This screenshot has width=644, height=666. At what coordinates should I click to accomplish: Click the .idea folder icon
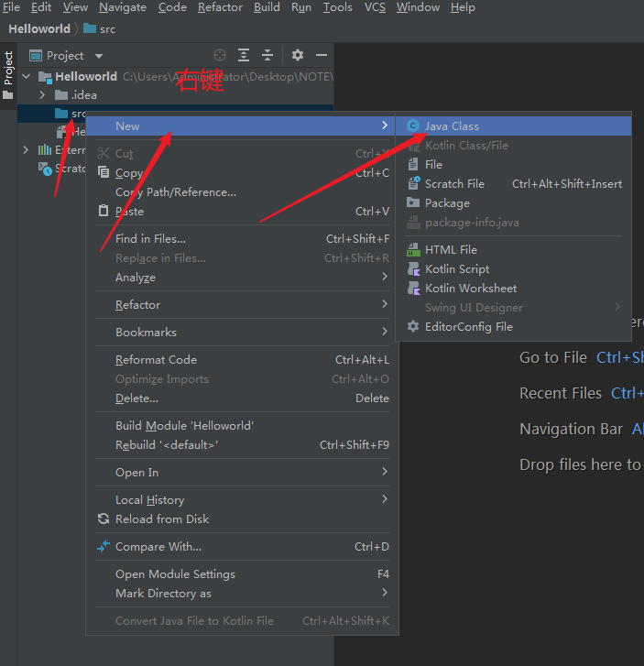[x=61, y=94]
